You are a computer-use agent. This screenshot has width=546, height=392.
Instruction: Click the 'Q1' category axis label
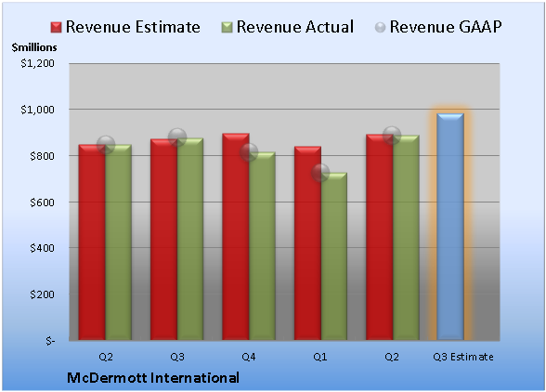click(x=320, y=357)
